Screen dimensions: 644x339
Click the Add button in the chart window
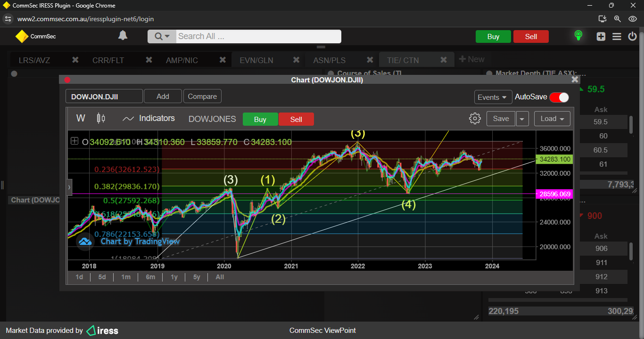click(x=163, y=97)
